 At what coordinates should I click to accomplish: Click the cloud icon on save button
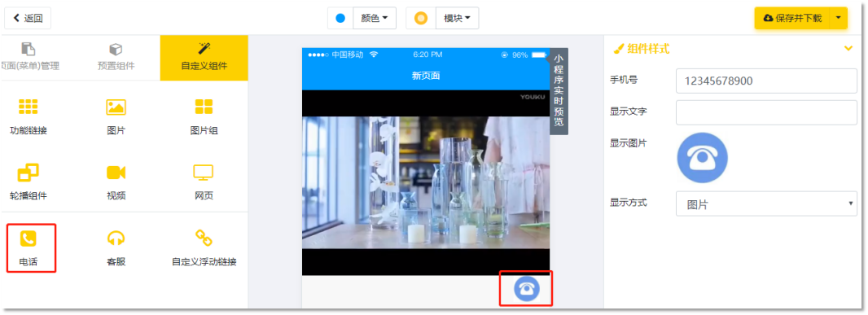pyautogui.click(x=769, y=18)
